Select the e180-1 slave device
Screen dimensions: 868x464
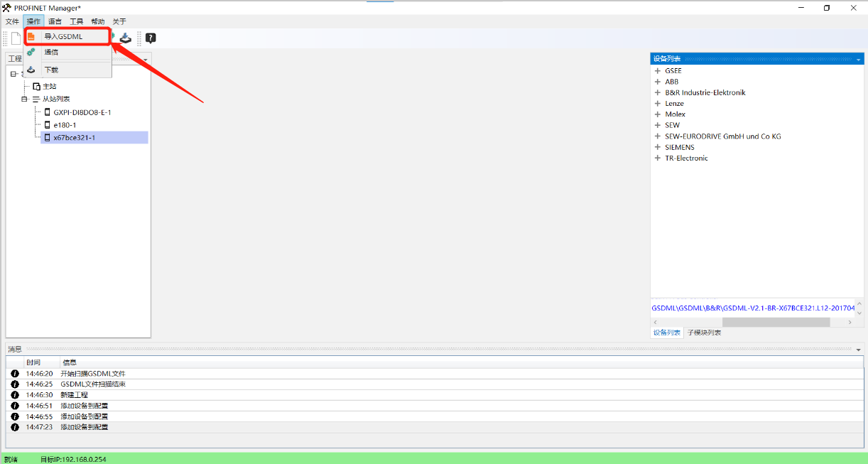point(65,125)
